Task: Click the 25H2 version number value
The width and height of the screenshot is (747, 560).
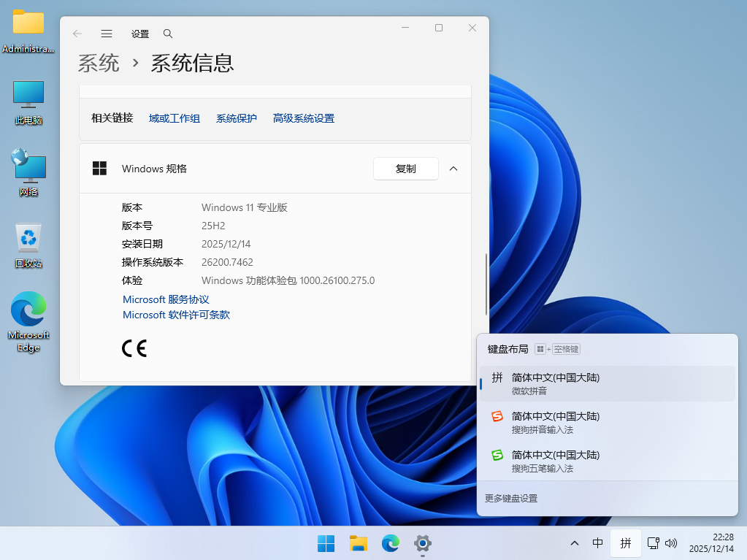Action: click(x=213, y=226)
